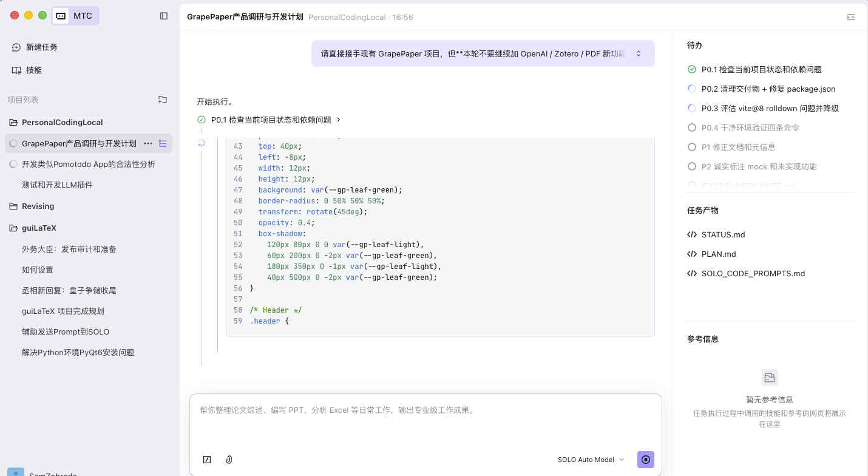
Task: Click the message input text field
Action: coord(425,422)
